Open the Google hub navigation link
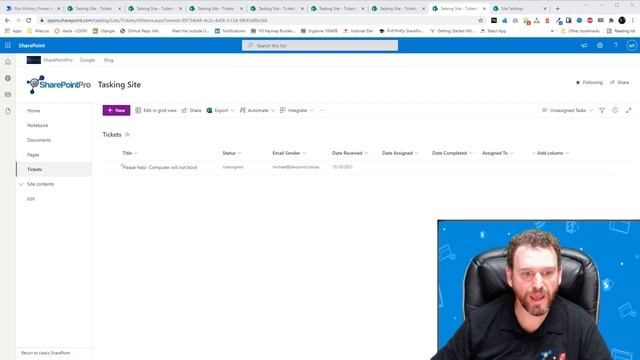The width and height of the screenshot is (640, 360). (87, 60)
